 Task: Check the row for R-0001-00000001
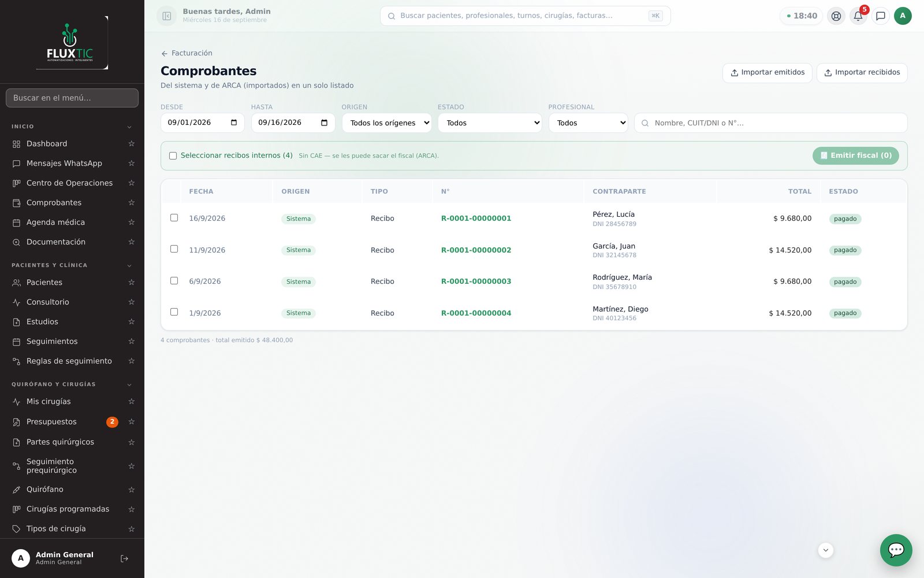(174, 218)
